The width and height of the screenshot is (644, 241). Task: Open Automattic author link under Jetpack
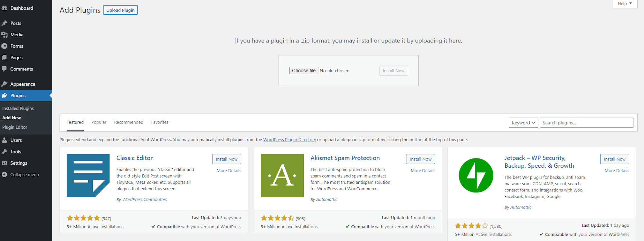[521, 207]
